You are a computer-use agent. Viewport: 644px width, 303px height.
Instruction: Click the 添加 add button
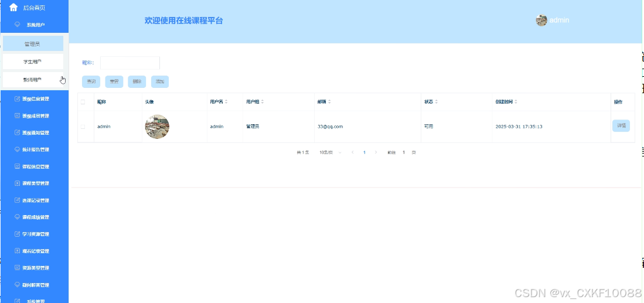pyautogui.click(x=160, y=81)
